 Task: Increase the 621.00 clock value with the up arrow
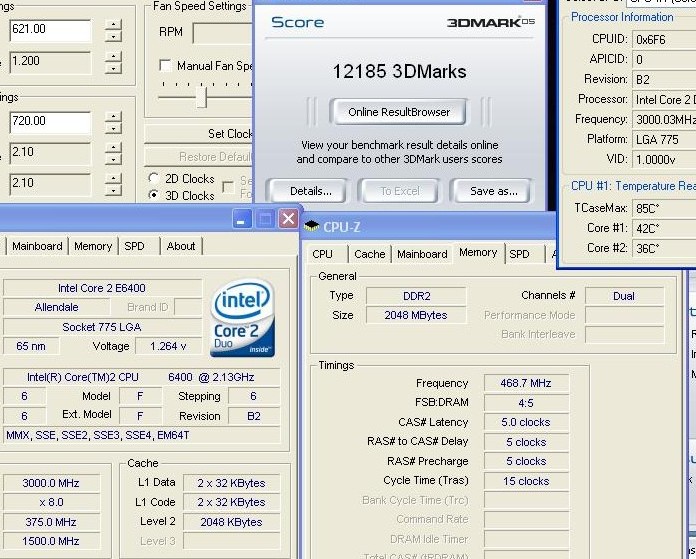pos(114,25)
